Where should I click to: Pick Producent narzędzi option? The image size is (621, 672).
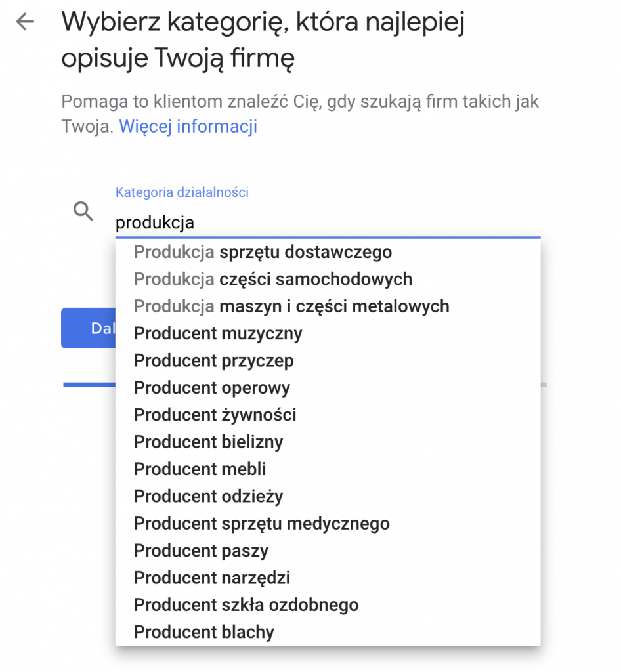(211, 578)
